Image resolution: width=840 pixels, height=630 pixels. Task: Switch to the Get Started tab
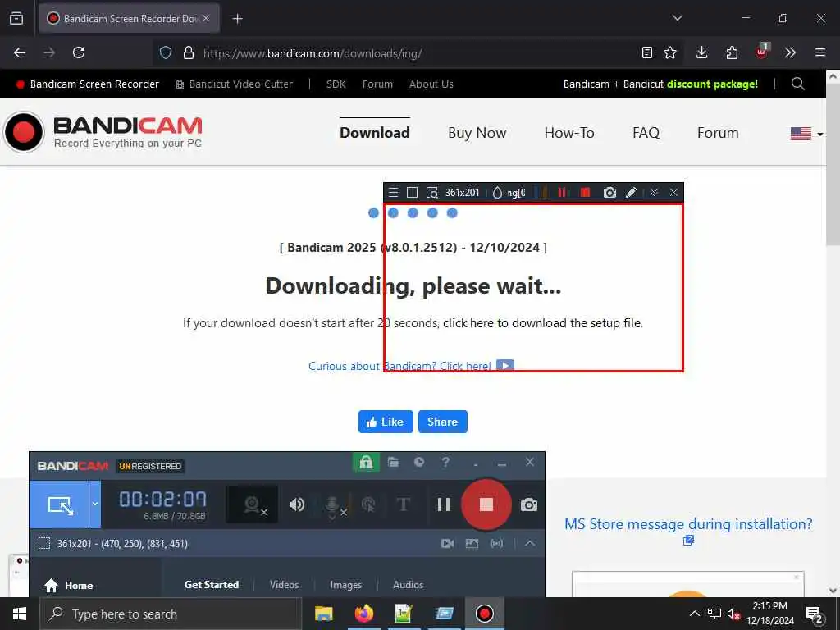pyautogui.click(x=212, y=584)
